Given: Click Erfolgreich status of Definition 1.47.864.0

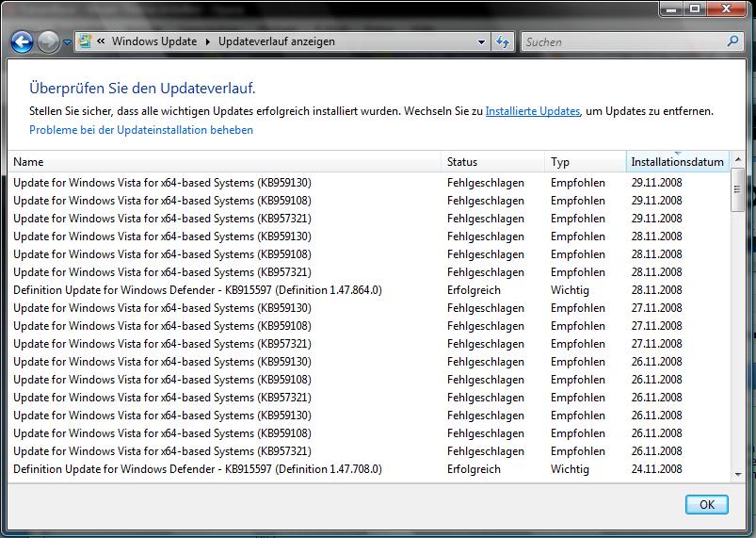Looking at the screenshot, I should point(474,290).
